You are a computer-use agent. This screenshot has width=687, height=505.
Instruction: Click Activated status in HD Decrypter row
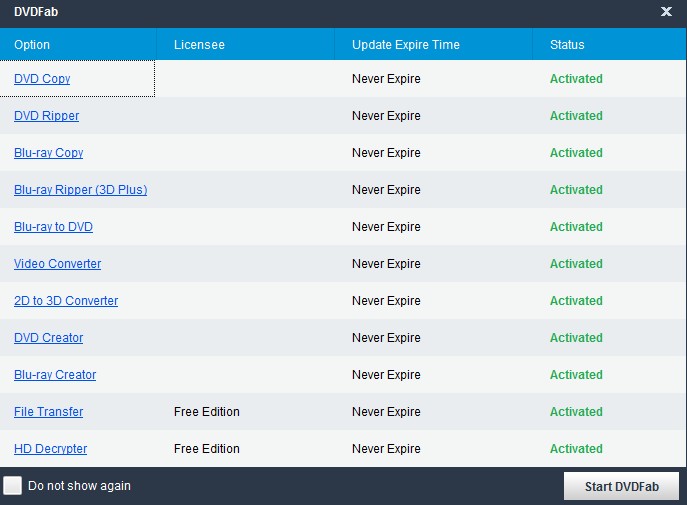coord(576,449)
